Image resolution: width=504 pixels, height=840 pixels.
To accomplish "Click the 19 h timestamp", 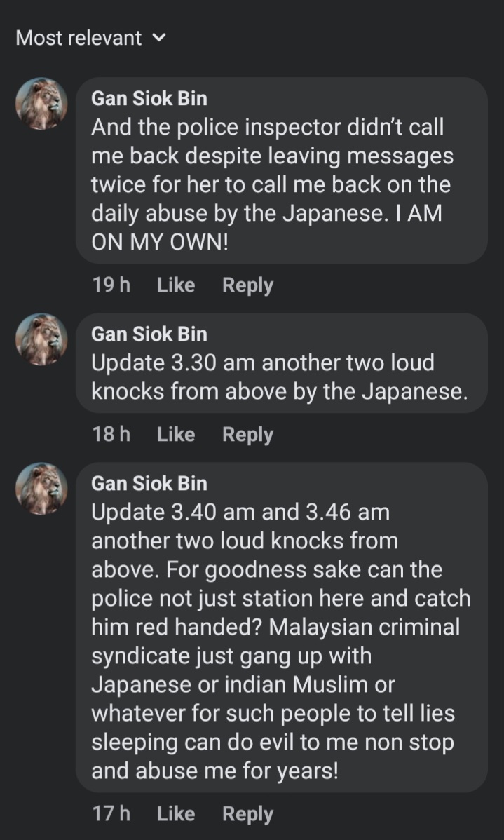I will [x=111, y=285].
